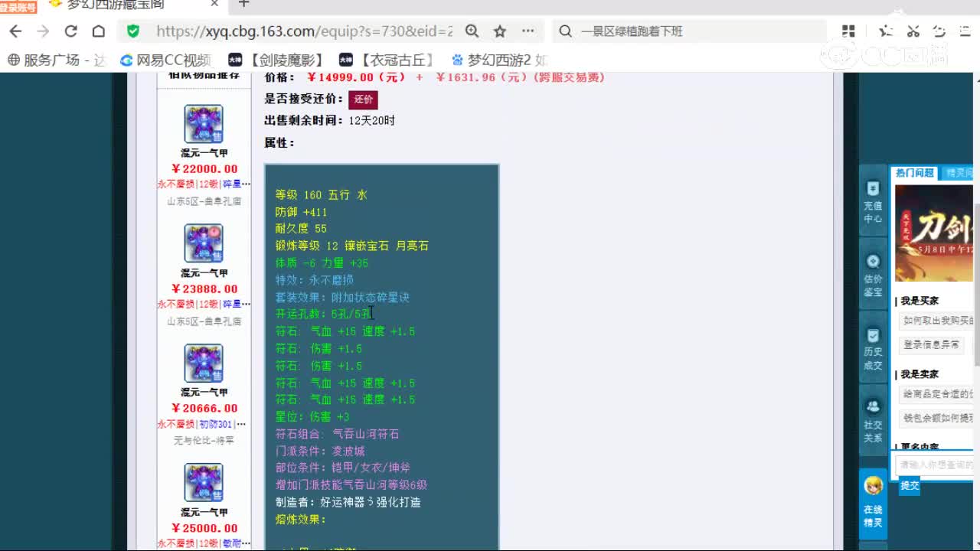Open the 如何取出我购买的 help question

pyautogui.click(x=936, y=321)
